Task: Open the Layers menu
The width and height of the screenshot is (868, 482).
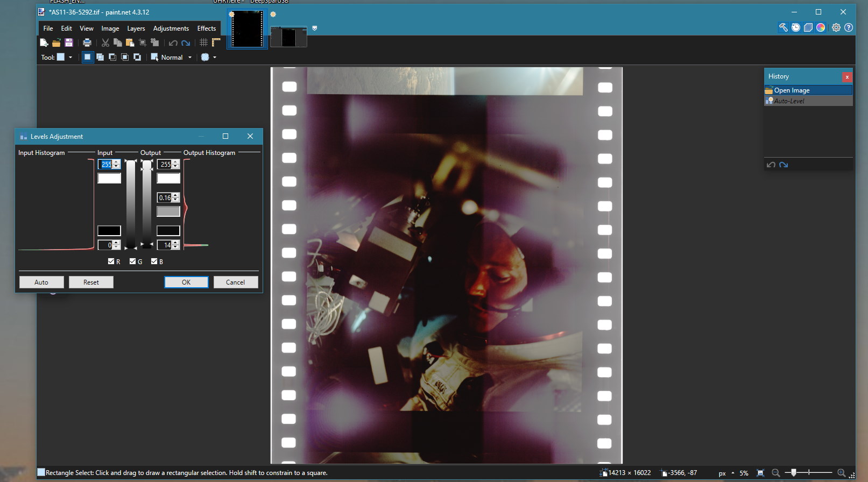Action: (136, 29)
